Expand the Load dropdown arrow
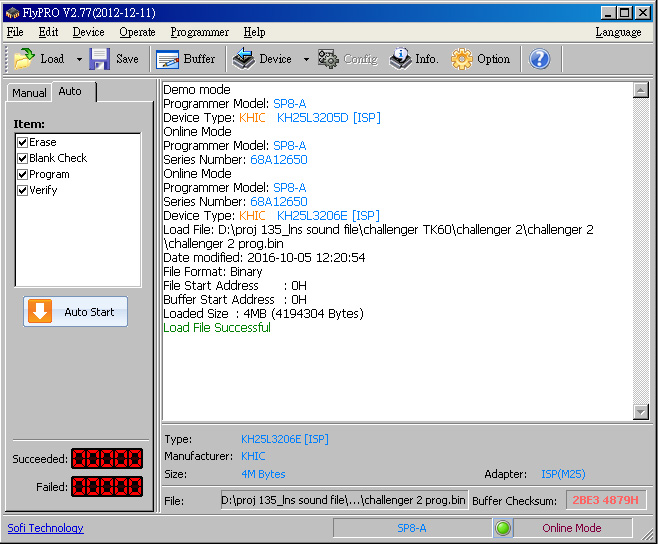658x544 pixels. tap(79, 59)
